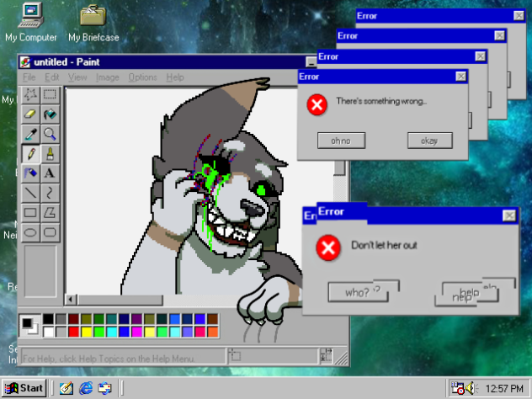The image size is (532, 399).
Task: Click the 'oh no' button
Action: pos(341,141)
